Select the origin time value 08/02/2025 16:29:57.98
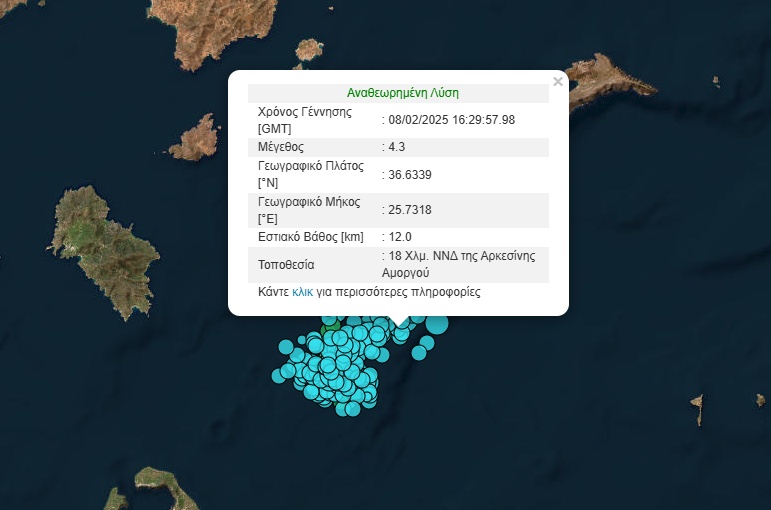The width and height of the screenshot is (771, 510). [x=451, y=120]
